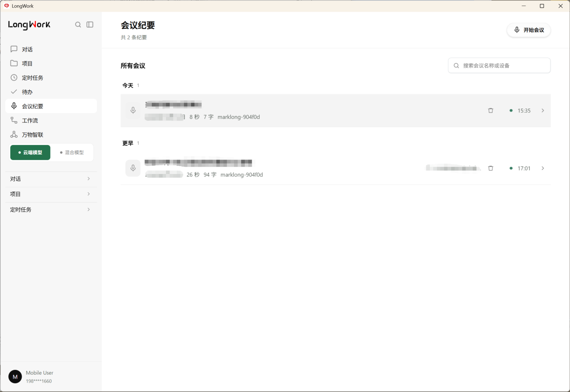
Task: Open 万物智联 in the sidebar
Action: [51, 135]
